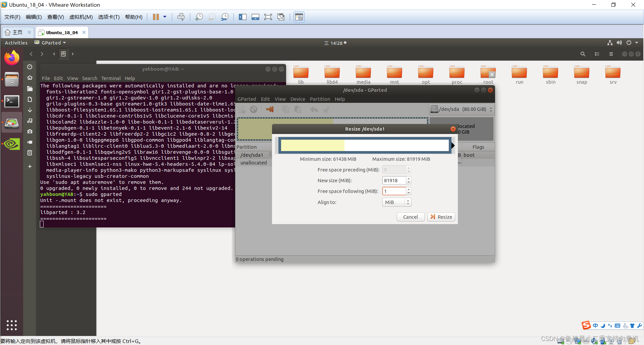The width and height of the screenshot is (644, 345).
Task: Click the network icon in top bar
Action: (x=610, y=43)
